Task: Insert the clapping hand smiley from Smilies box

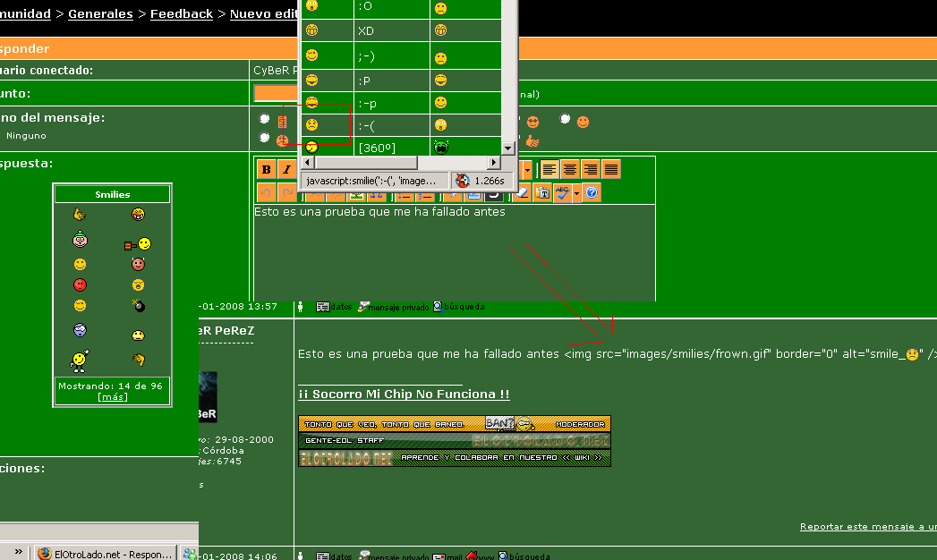Action: [x=138, y=360]
